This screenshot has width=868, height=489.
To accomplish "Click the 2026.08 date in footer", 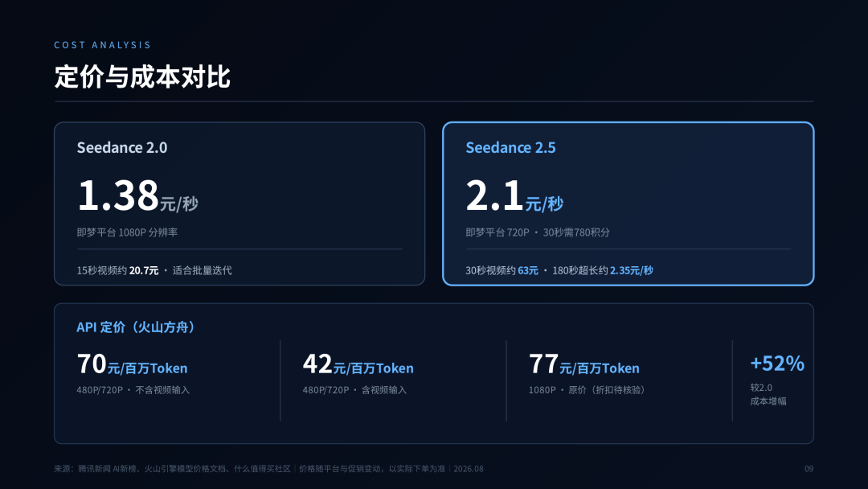I will (469, 469).
